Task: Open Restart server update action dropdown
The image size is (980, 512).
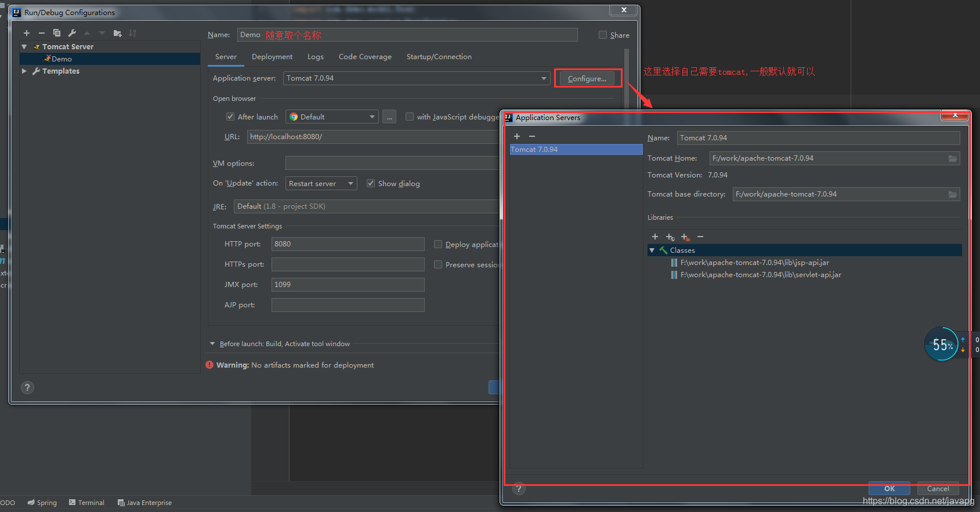Action: (x=321, y=183)
